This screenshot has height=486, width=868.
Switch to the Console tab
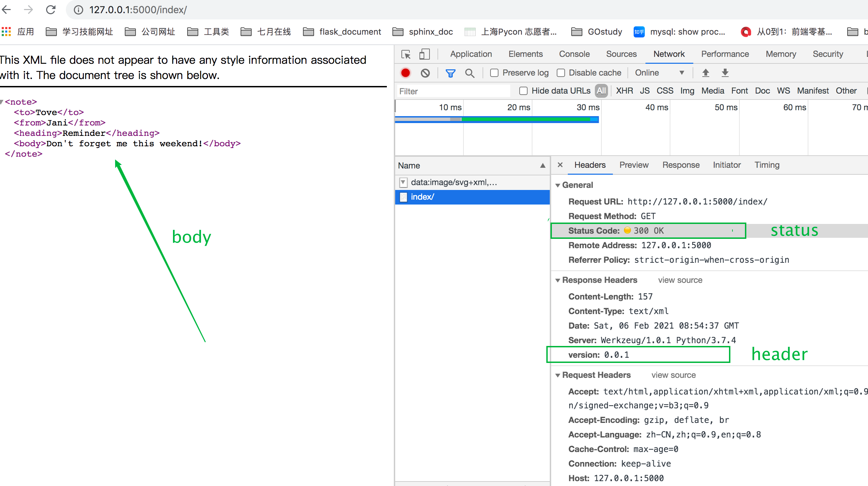574,54
